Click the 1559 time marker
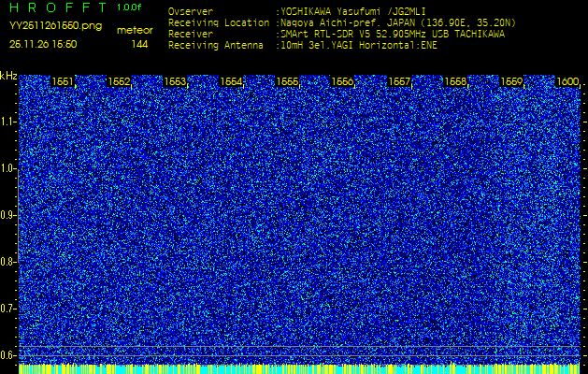The height and width of the screenshot is (374, 588). (x=511, y=81)
